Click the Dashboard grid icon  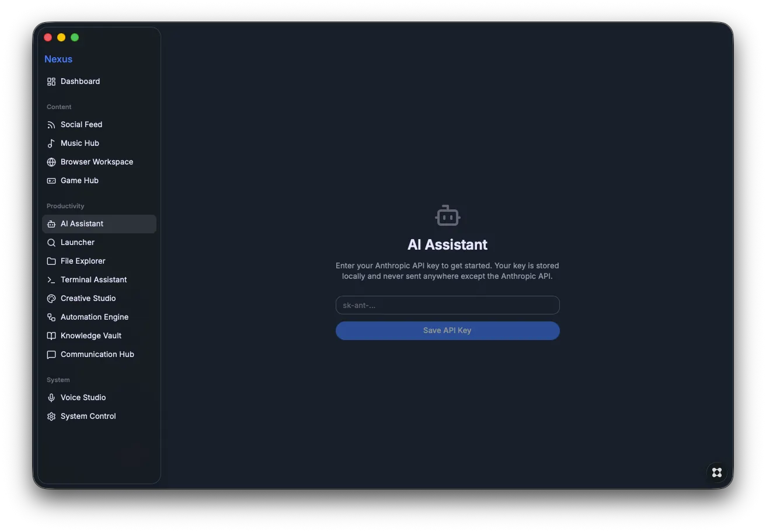pyautogui.click(x=51, y=82)
